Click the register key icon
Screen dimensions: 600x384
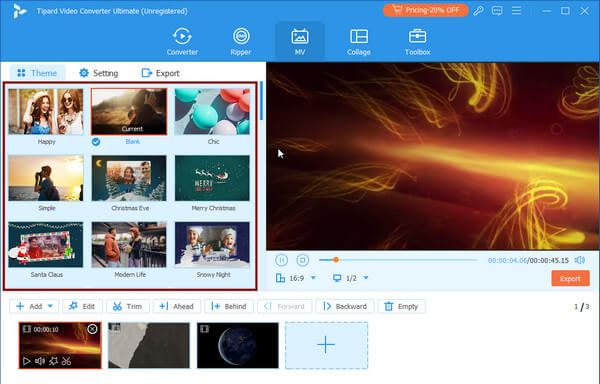point(478,11)
